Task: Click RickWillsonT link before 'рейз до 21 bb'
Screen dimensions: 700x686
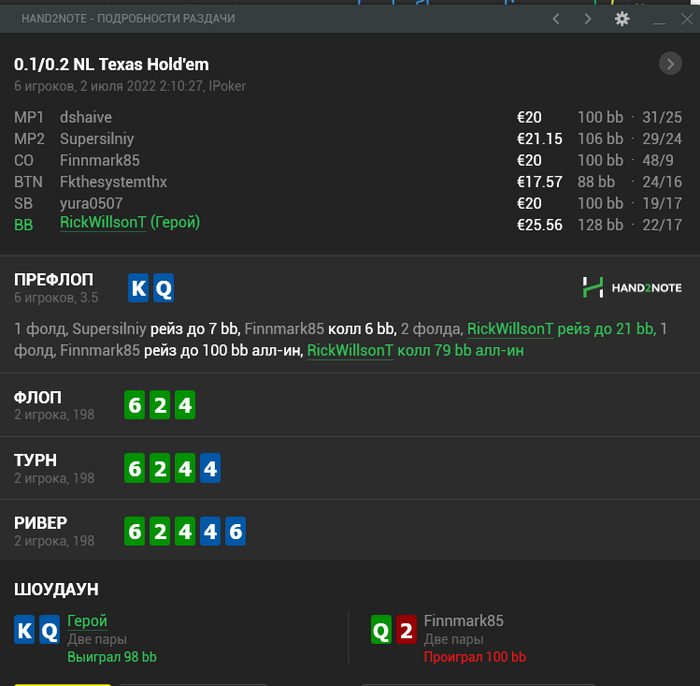Action: (x=510, y=329)
